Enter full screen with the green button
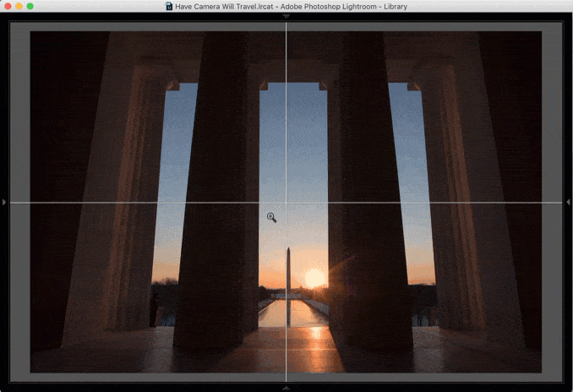The image size is (573, 392). point(30,6)
